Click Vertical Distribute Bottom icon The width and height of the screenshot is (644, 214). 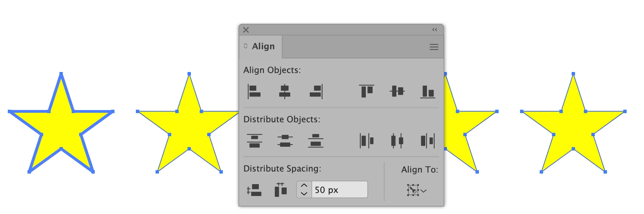[316, 141]
